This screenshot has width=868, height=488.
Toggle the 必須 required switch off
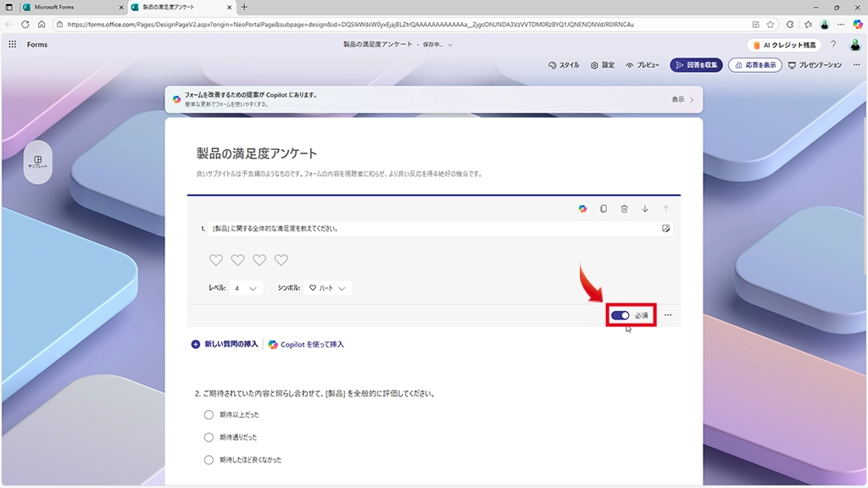620,315
